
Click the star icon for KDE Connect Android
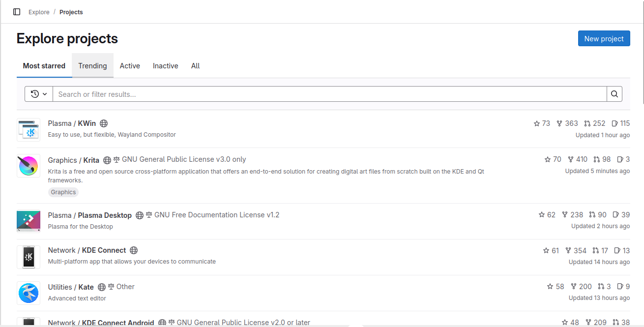click(565, 322)
